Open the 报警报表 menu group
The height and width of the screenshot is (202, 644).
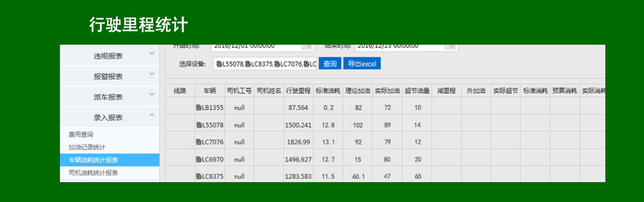pos(109,76)
